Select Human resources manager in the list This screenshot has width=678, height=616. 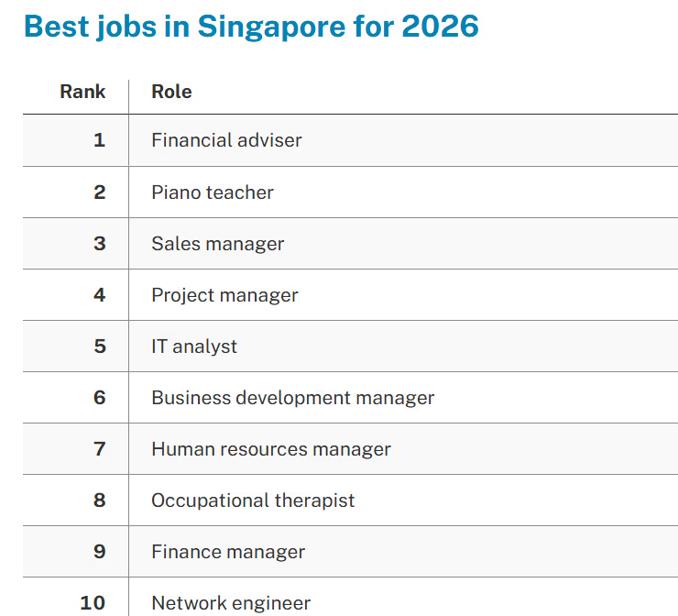[x=271, y=449]
